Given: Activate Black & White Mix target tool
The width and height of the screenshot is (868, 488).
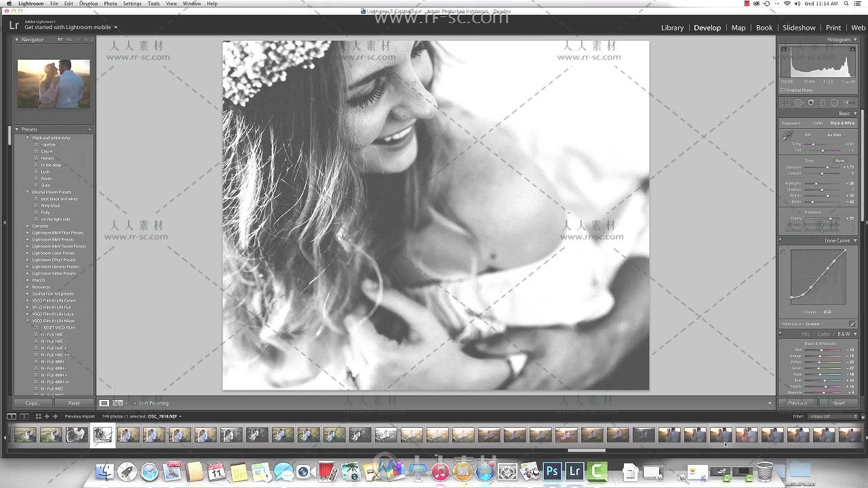Looking at the screenshot, I should click(783, 344).
